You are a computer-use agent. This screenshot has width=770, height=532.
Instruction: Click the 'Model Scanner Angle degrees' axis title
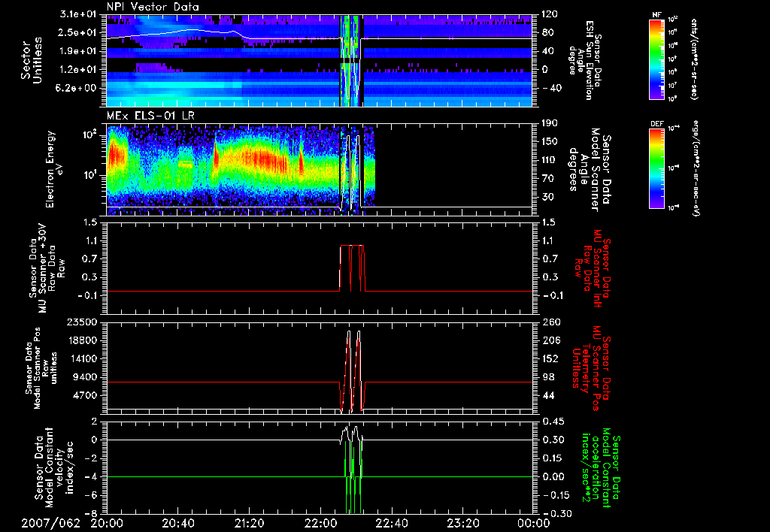click(x=590, y=170)
